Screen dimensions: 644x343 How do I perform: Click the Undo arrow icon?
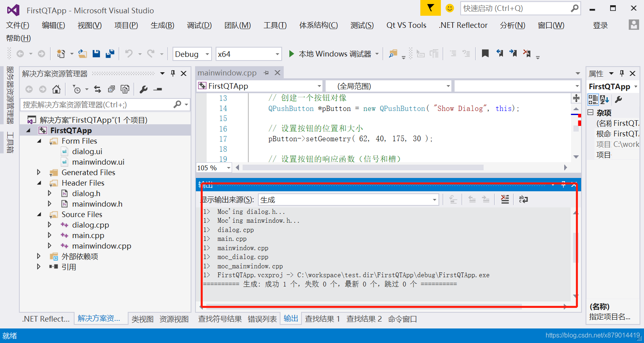click(129, 54)
